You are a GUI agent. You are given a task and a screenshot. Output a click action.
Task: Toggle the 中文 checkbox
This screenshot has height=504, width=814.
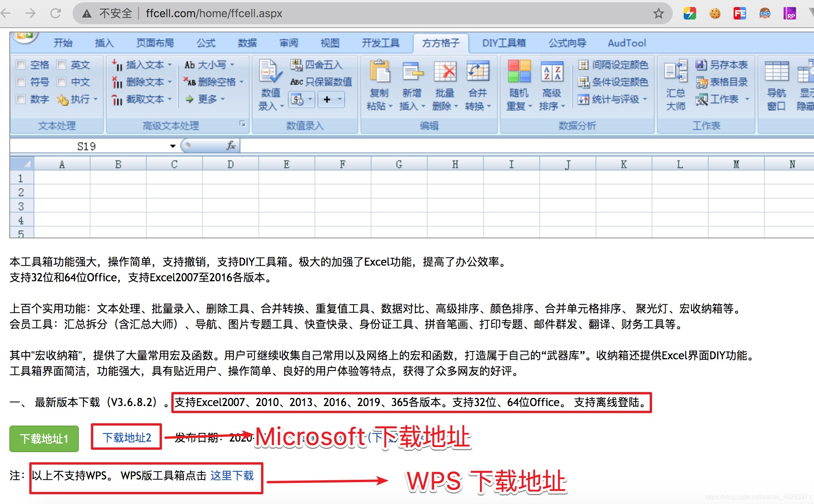61,82
